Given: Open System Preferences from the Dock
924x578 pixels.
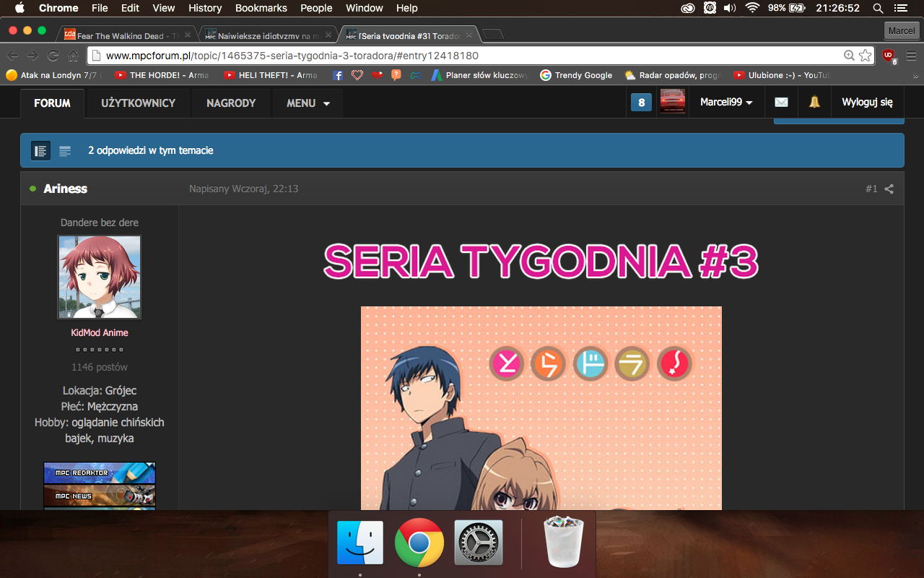Looking at the screenshot, I should tap(478, 542).
